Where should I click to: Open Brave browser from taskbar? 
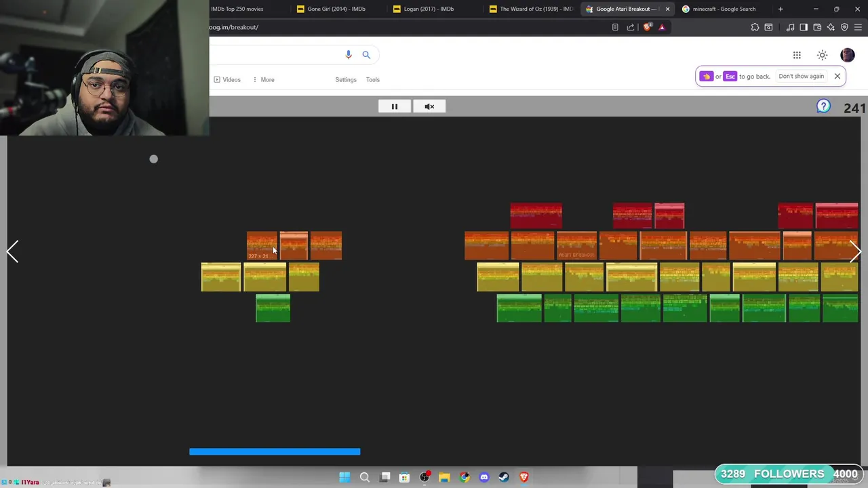coord(524,477)
